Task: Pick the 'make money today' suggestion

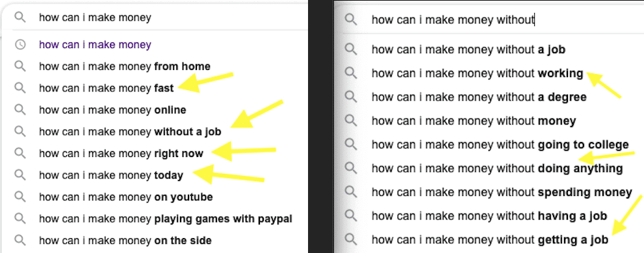Action: pos(111,175)
